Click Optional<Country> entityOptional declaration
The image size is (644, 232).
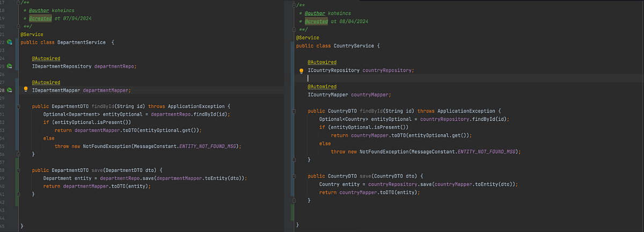(367, 119)
